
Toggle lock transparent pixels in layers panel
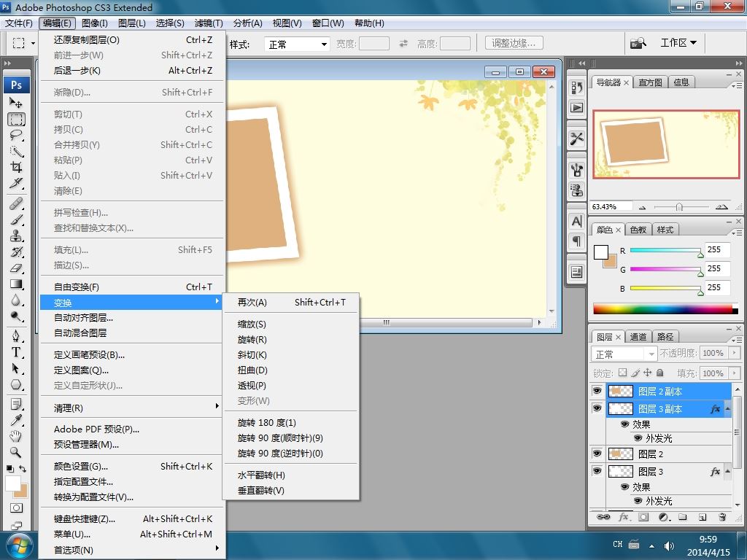(623, 373)
